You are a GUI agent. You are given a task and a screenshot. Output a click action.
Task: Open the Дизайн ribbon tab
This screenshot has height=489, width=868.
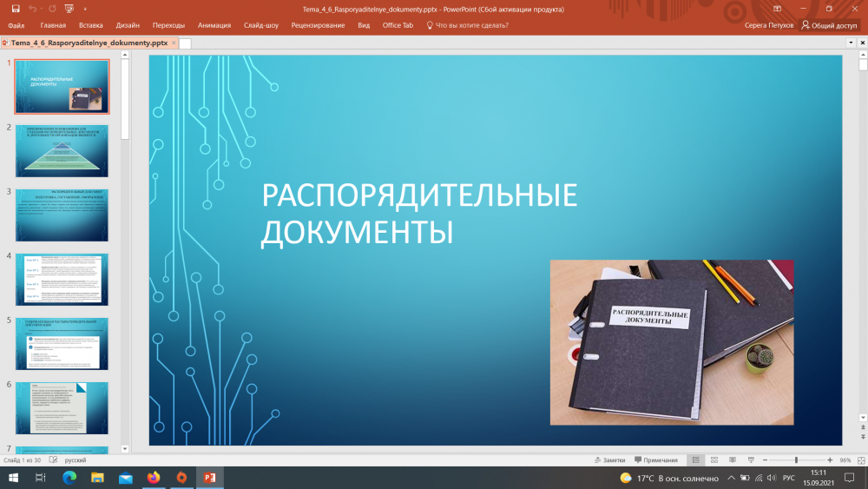pyautogui.click(x=128, y=25)
